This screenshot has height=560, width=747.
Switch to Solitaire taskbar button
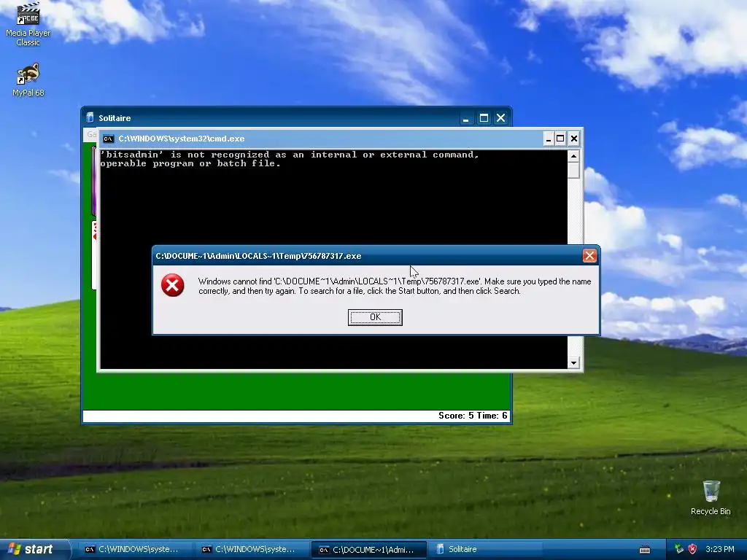pyautogui.click(x=485, y=550)
